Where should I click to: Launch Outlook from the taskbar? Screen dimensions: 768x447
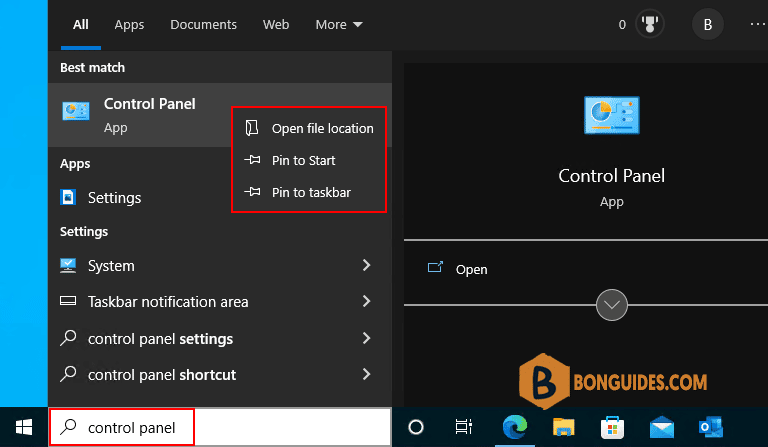tap(711, 427)
